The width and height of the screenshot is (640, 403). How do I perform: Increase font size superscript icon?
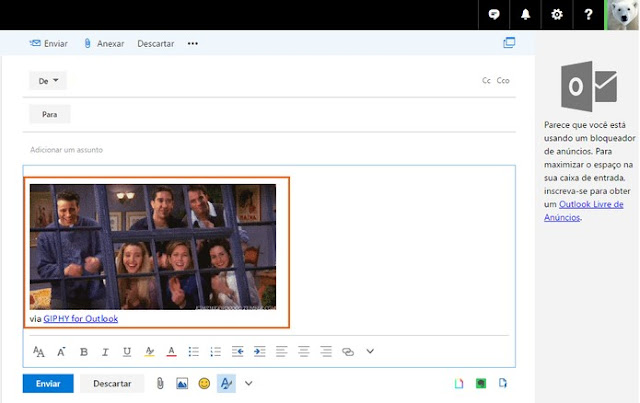(x=61, y=352)
